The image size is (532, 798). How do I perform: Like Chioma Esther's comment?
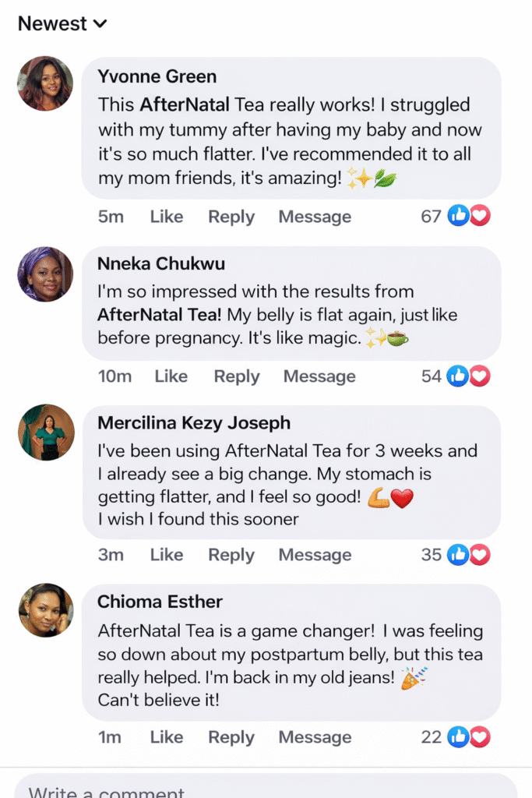[166, 737]
